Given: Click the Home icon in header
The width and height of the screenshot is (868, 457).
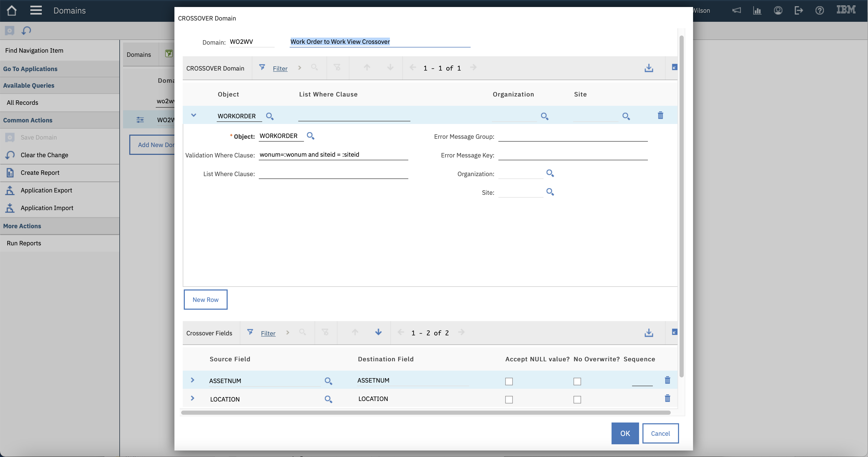Looking at the screenshot, I should 11,10.
